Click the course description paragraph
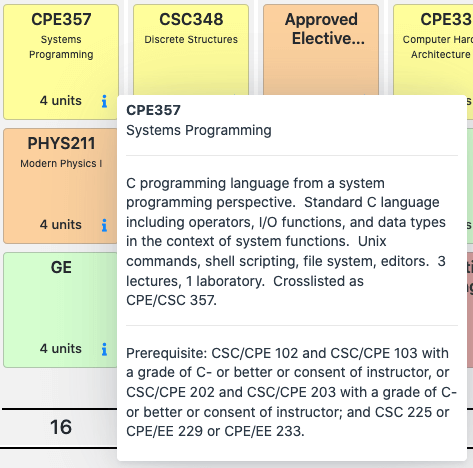The width and height of the screenshot is (473, 468). tap(286, 242)
